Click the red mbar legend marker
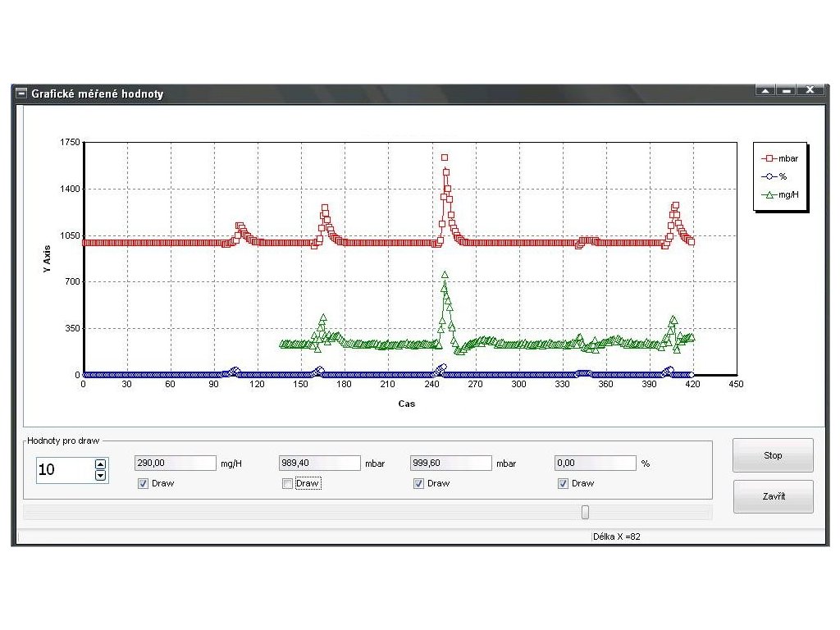This screenshot has height=630, width=840. (769, 158)
